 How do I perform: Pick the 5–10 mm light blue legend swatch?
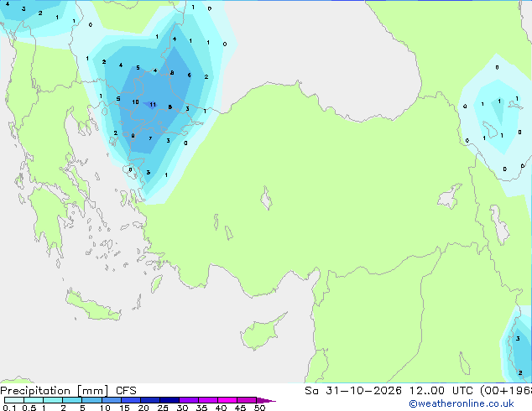91,400
